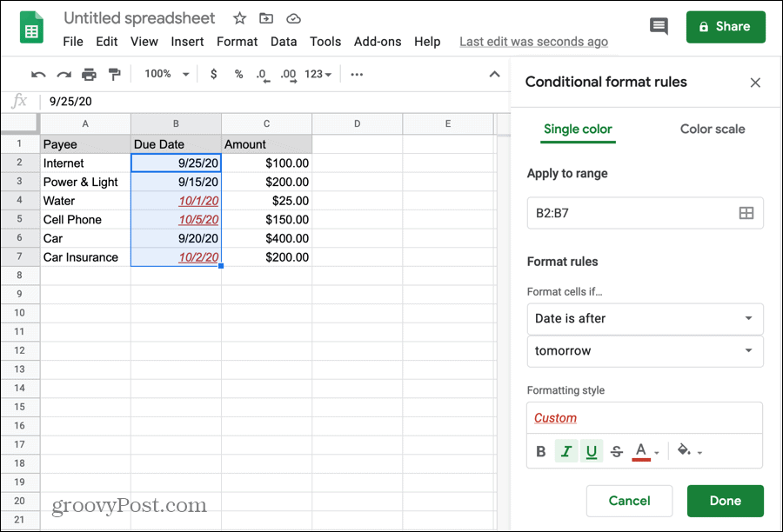
Task: Toggle italic in Formatting style
Action: pos(566,451)
